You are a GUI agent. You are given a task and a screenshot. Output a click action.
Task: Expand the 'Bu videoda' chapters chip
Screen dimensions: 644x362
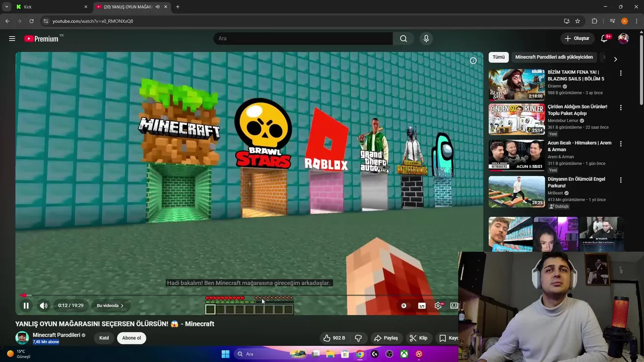pyautogui.click(x=110, y=306)
